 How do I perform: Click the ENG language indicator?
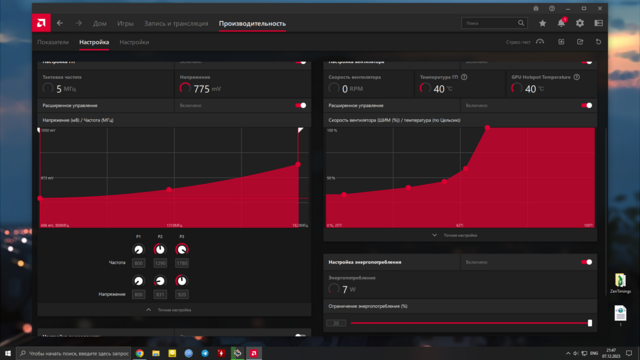pyautogui.click(x=594, y=353)
